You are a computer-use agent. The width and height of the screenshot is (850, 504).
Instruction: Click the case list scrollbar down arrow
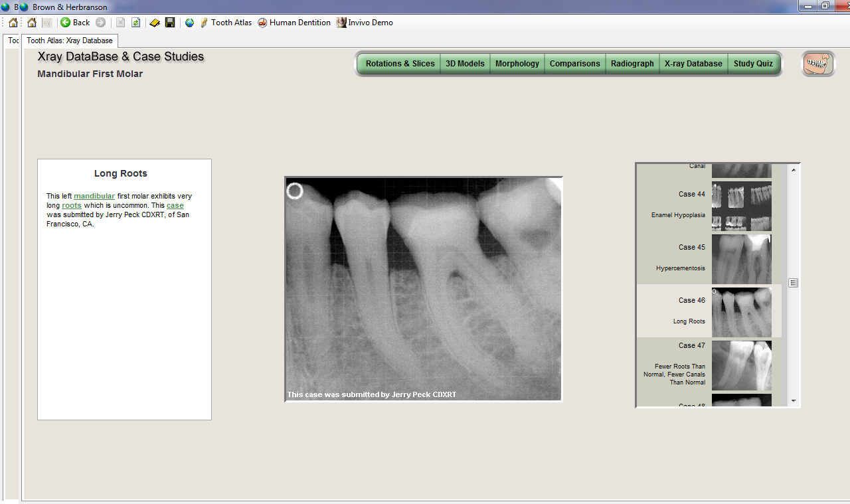click(793, 401)
